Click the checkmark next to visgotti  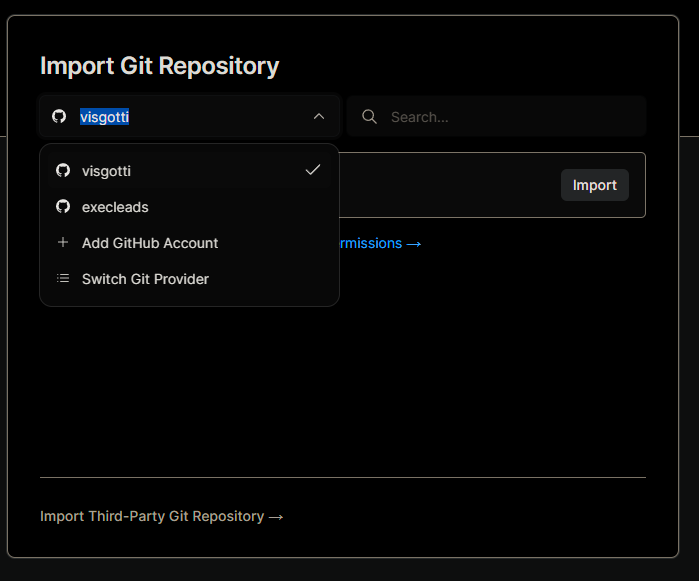tap(313, 170)
